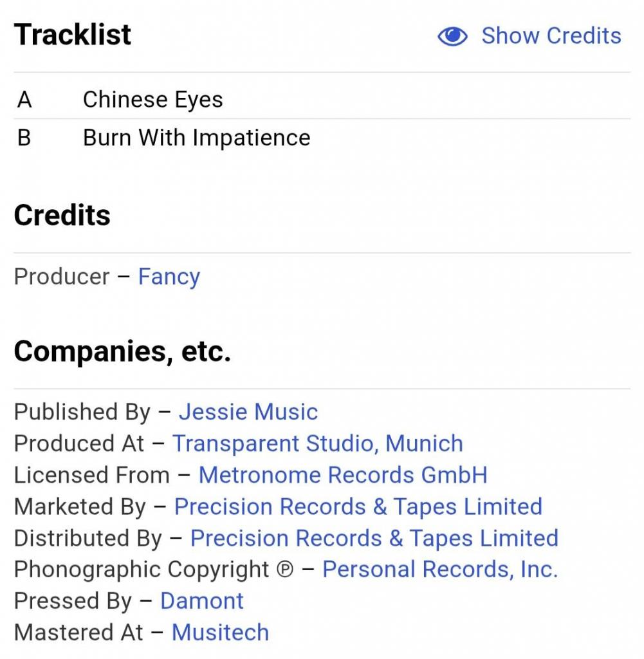Click track position A in tracklist

(x=24, y=100)
